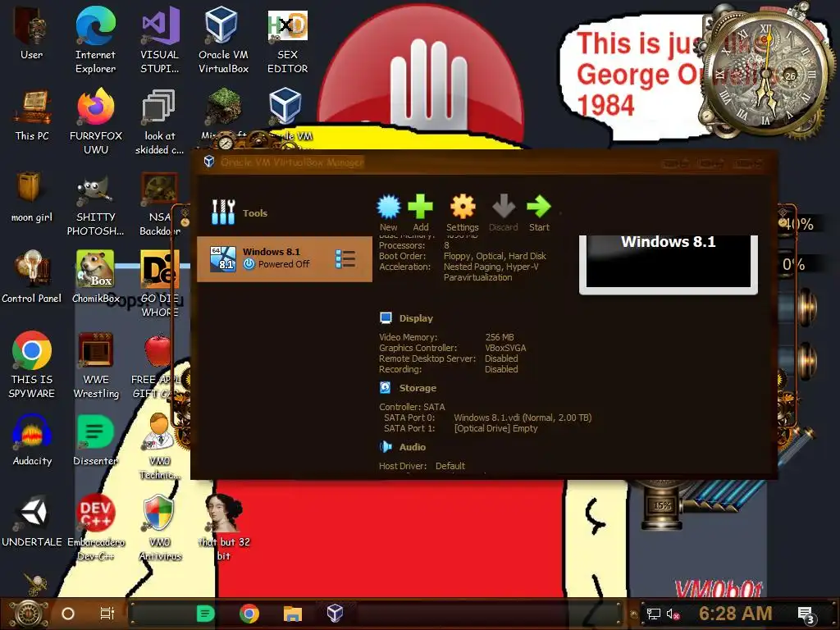Open moon girl desktop icon

(32, 197)
